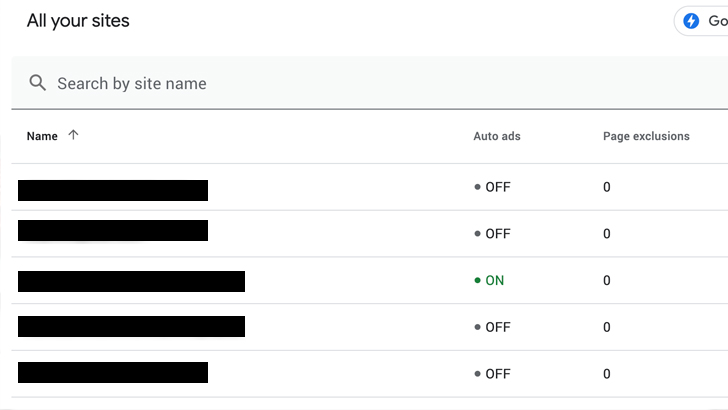Image resolution: width=728 pixels, height=410 pixels.
Task: Open the third redacted site name
Action: (x=131, y=281)
